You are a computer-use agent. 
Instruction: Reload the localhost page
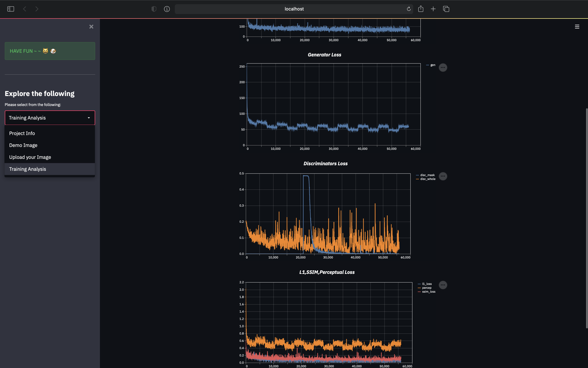(409, 9)
